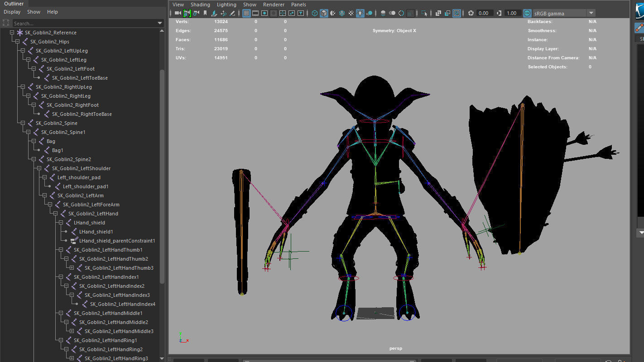Click the Motion Blur icon
The height and width of the screenshot is (362, 644).
(392, 13)
